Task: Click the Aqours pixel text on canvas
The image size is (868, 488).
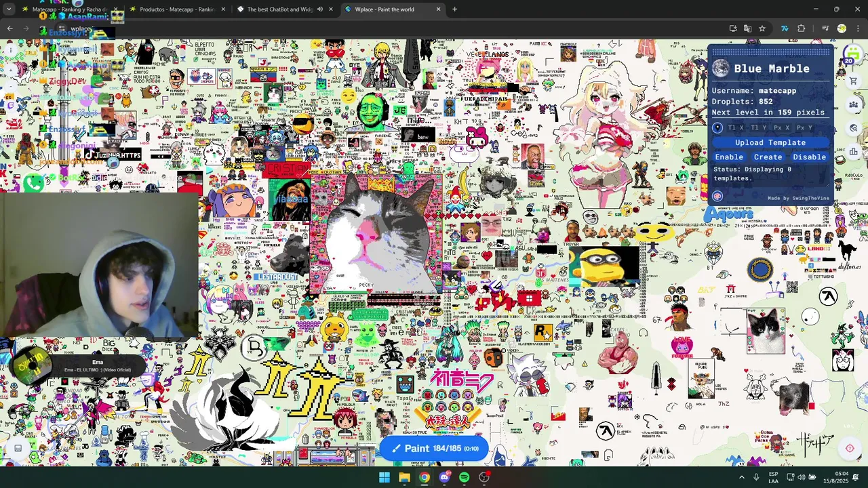Action: [x=728, y=215]
